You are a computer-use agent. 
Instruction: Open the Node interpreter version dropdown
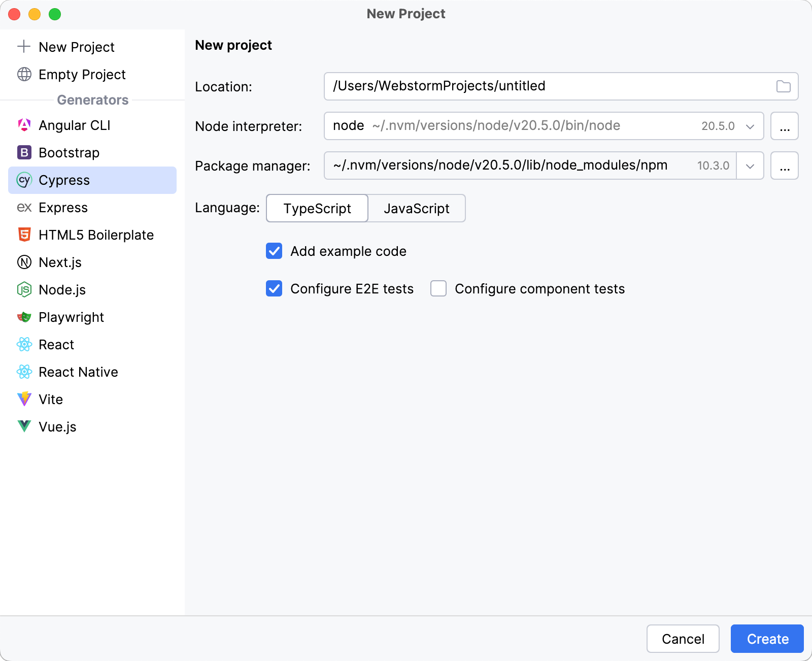(750, 126)
